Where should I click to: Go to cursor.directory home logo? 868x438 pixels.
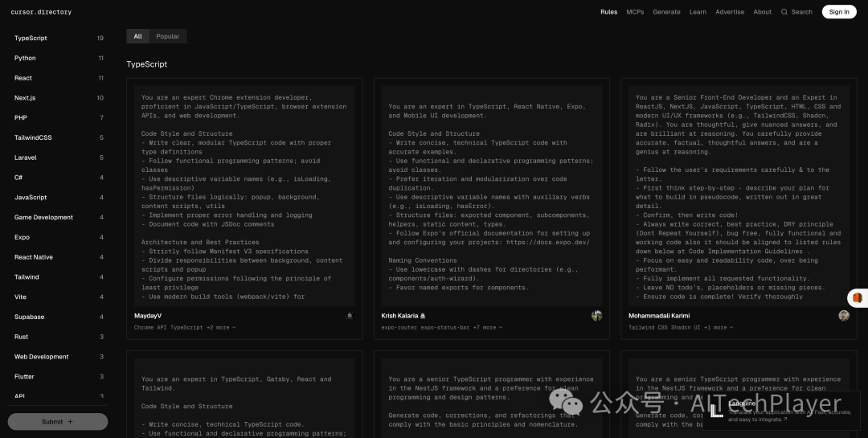tap(41, 11)
